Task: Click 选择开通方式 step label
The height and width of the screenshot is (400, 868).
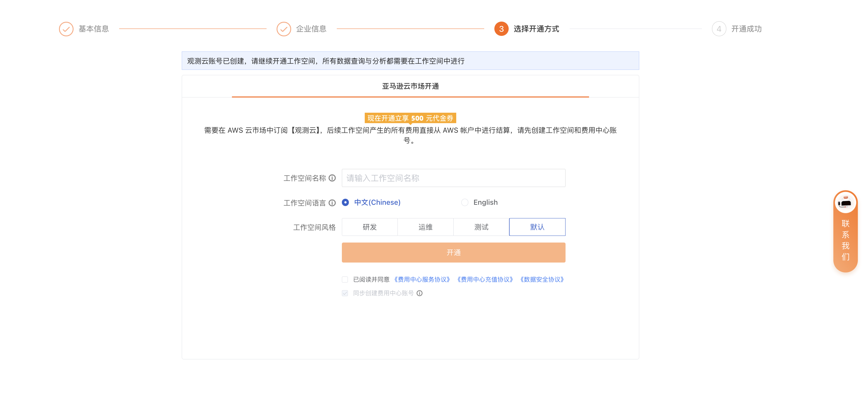Action: [x=536, y=29]
